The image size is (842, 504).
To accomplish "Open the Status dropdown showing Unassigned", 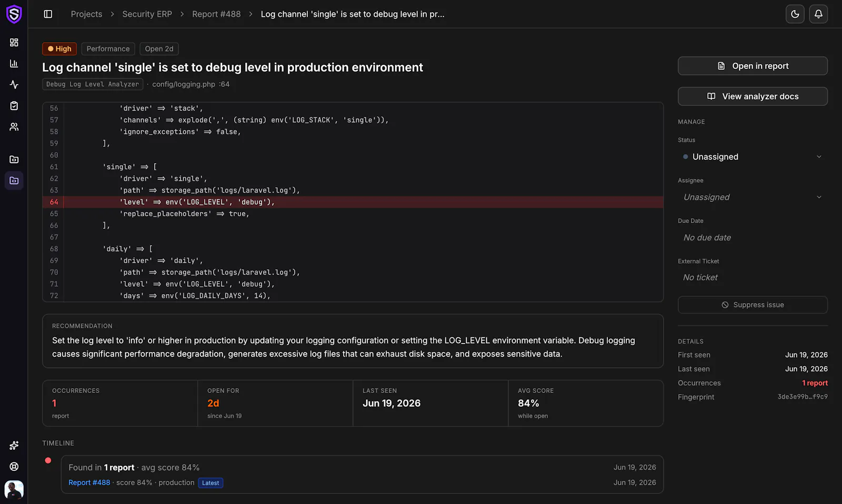I will click(753, 157).
